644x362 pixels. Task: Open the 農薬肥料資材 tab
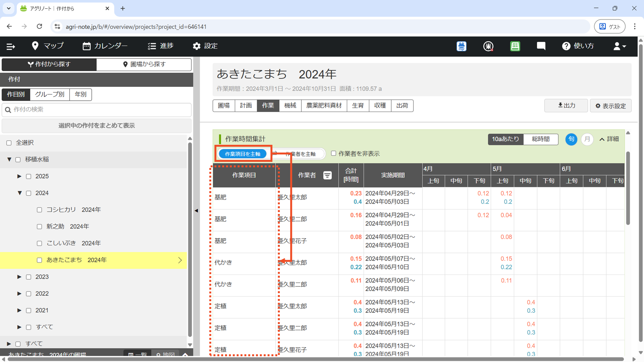tap(324, 106)
